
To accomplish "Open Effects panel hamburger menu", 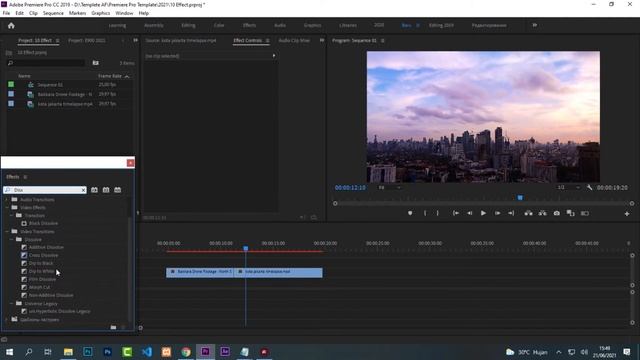I will (25, 177).
